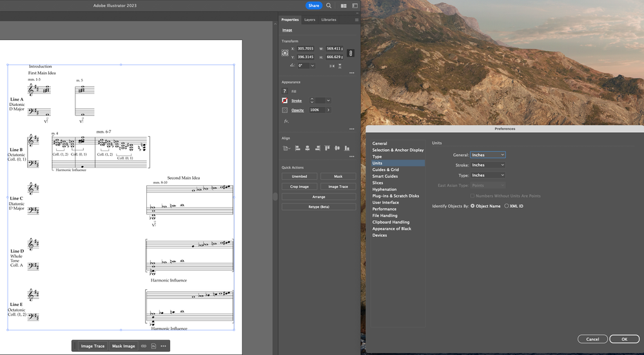Select User Interface preferences category
The height and width of the screenshot is (355, 644).
(x=385, y=203)
